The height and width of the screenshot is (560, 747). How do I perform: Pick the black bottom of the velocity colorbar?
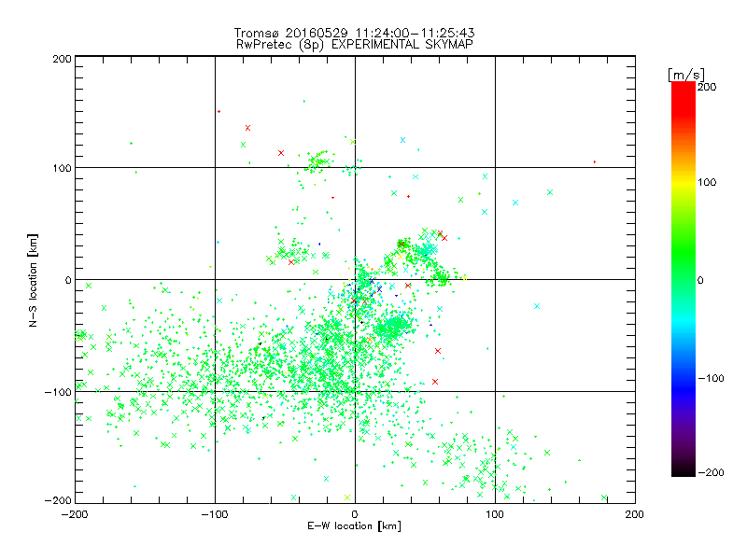coord(684,470)
